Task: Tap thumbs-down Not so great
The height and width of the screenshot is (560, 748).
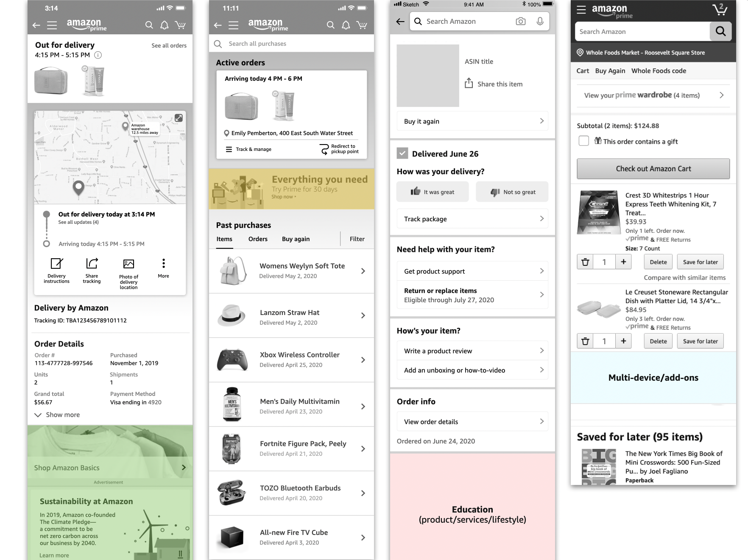Action: click(x=512, y=192)
